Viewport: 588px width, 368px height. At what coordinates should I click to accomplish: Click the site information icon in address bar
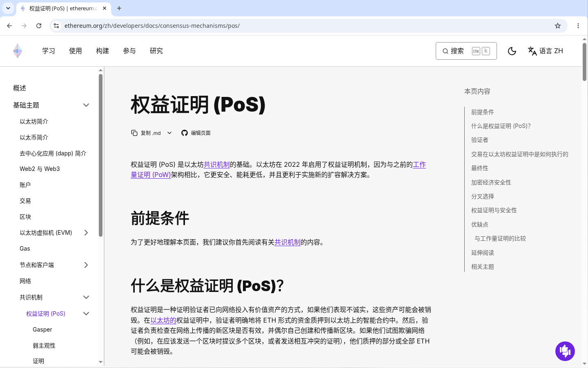click(x=56, y=26)
